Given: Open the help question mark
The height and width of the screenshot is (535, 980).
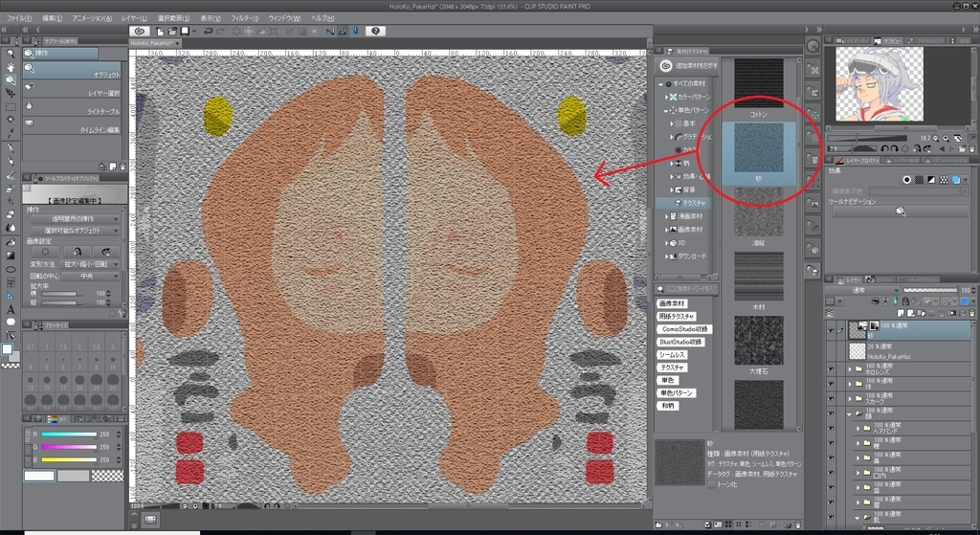Looking at the screenshot, I should click(x=375, y=31).
